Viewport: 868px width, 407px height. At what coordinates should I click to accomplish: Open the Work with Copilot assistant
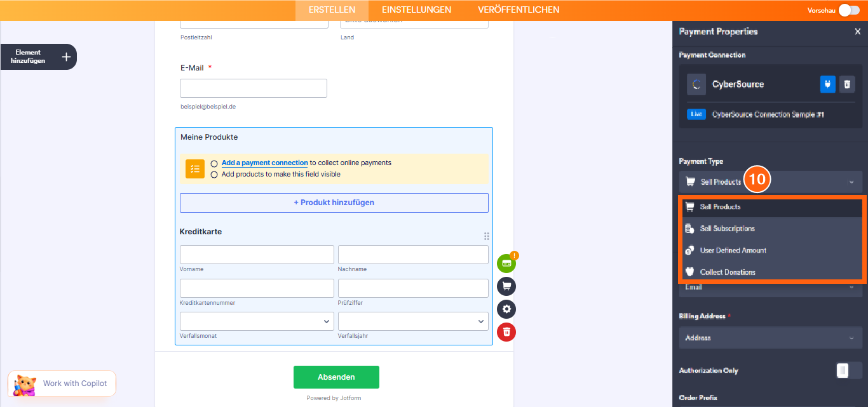[62, 384]
